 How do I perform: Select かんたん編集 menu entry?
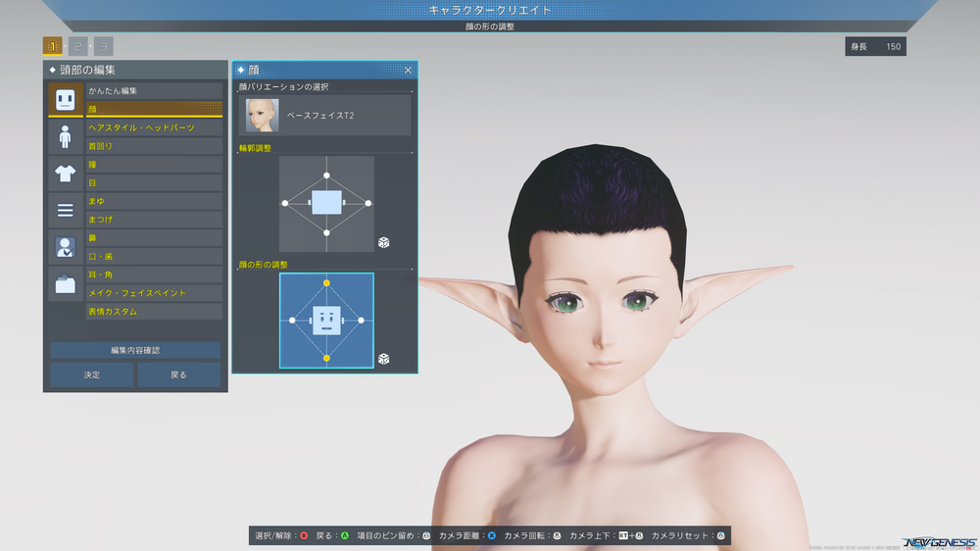(x=155, y=90)
